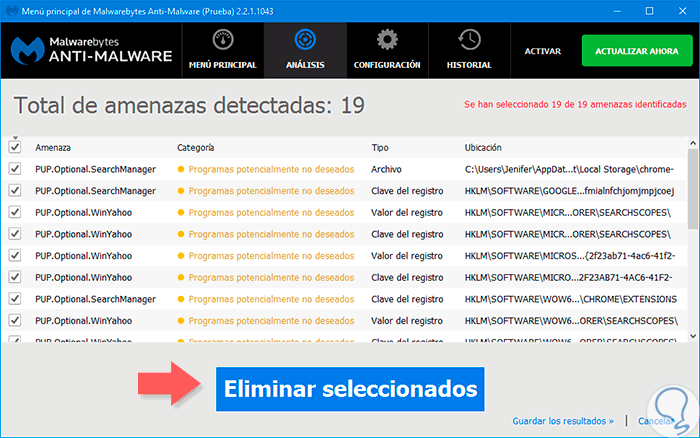Click the vertical scrollbar thumb
This screenshot has height=438, width=700.
pyautogui.click(x=693, y=189)
